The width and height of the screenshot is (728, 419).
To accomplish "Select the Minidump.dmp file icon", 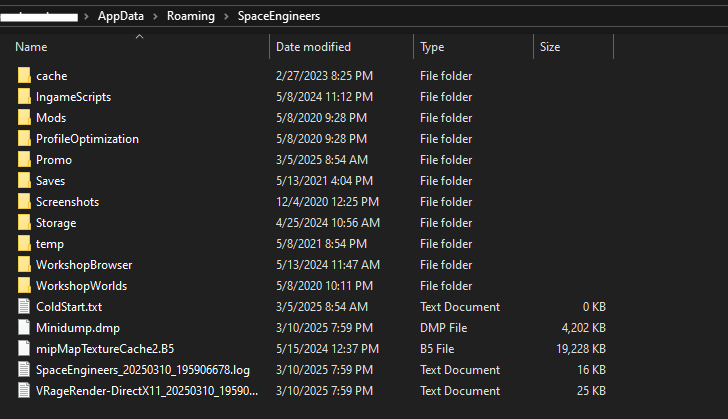I will click(x=25, y=328).
